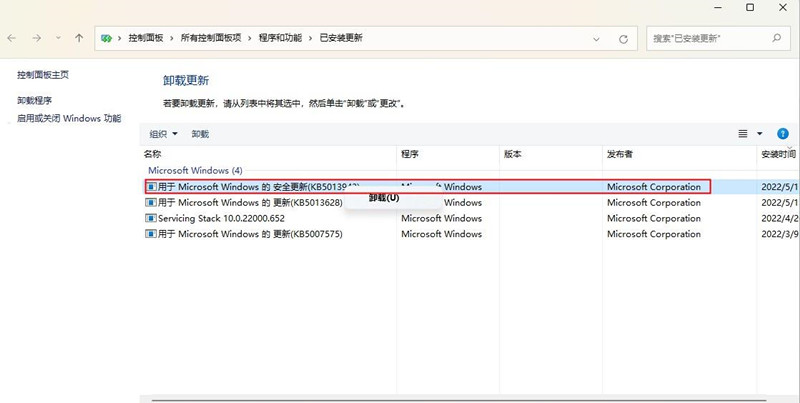This screenshot has height=403, width=800.
Task: Open 程序和功能 breadcrumb
Action: 280,38
